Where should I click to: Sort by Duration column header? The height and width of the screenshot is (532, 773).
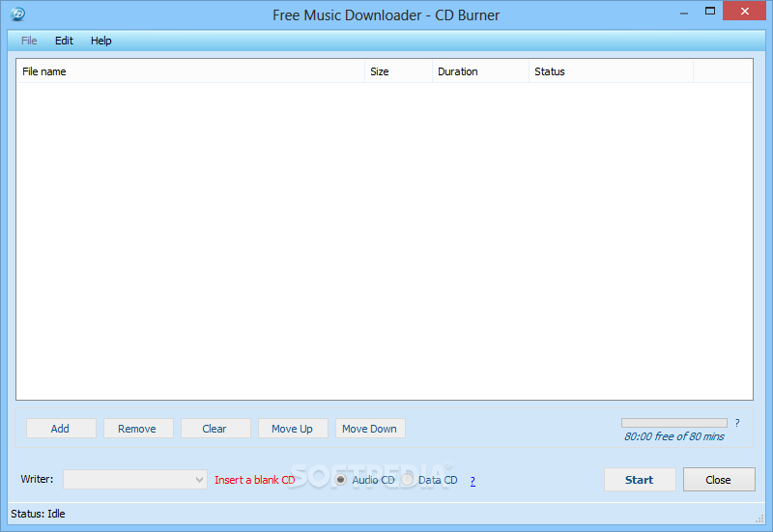(480, 71)
